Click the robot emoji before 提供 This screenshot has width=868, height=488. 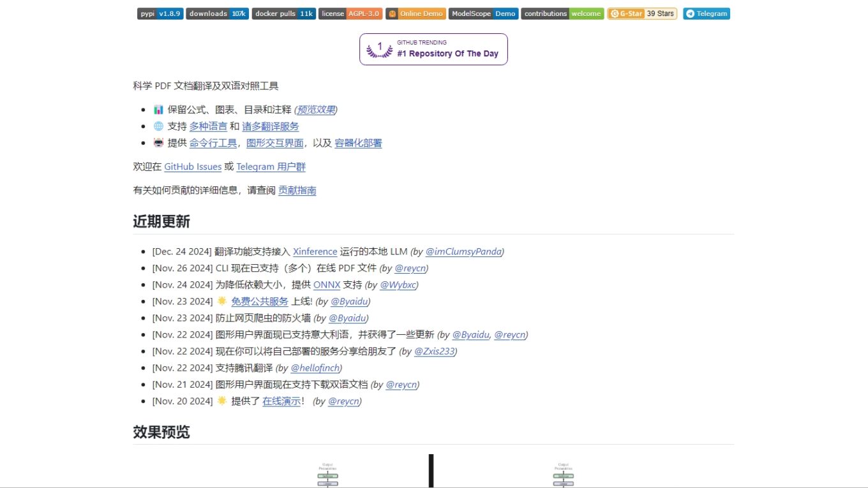coord(158,143)
